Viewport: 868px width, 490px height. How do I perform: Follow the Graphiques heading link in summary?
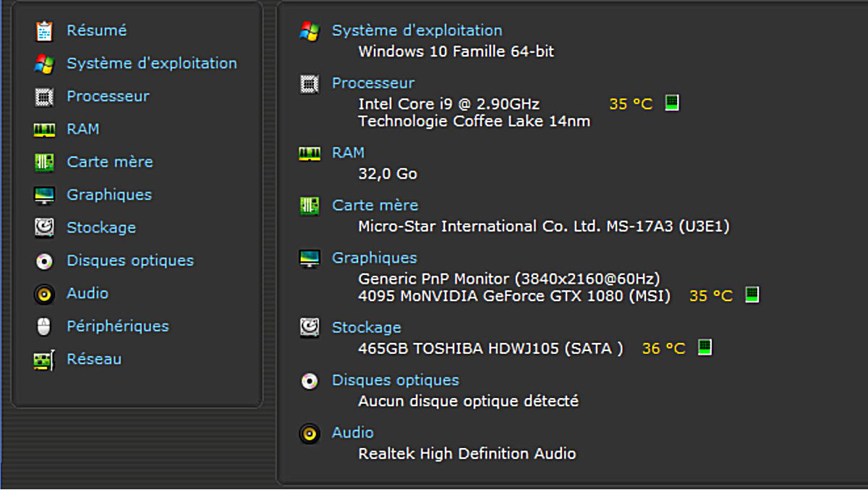(375, 258)
